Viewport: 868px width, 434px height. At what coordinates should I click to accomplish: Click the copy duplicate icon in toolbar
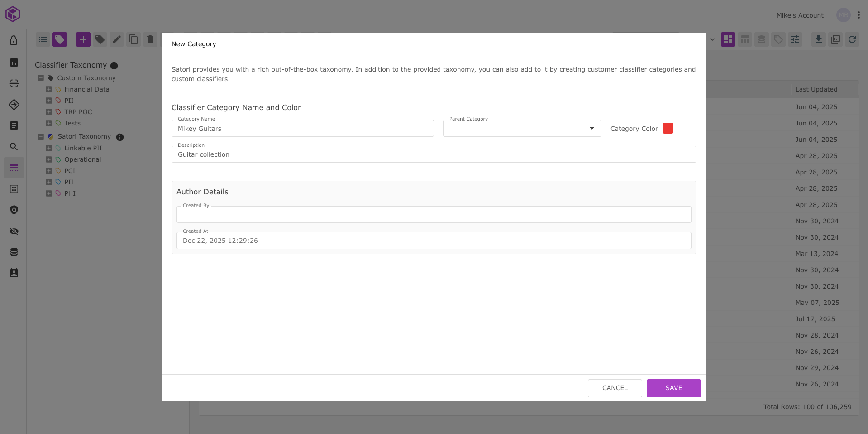133,40
